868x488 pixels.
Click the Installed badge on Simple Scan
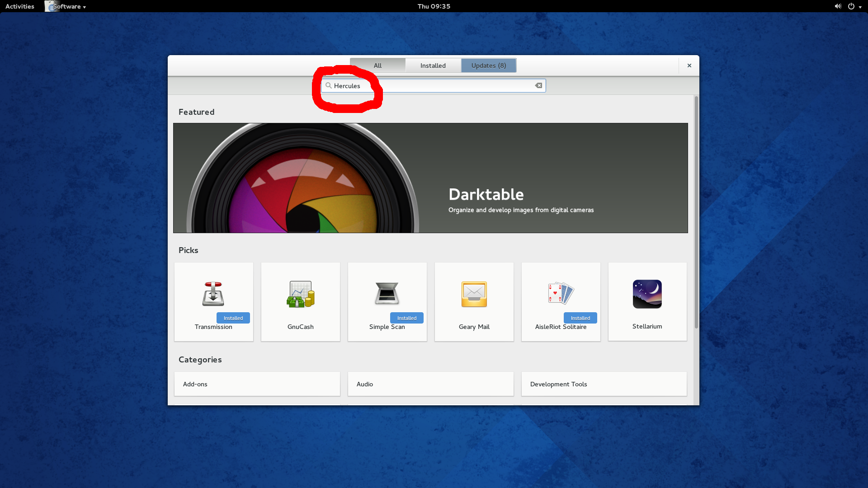pos(407,318)
